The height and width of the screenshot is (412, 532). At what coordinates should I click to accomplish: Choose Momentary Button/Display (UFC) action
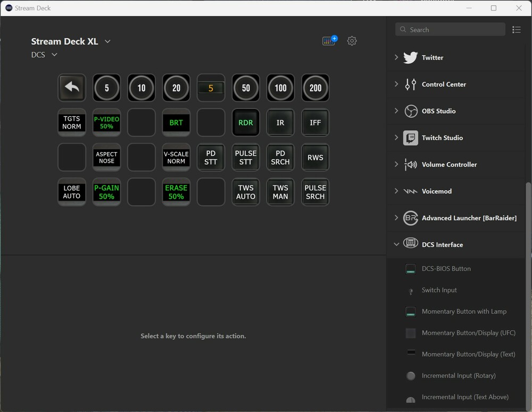tap(456, 333)
